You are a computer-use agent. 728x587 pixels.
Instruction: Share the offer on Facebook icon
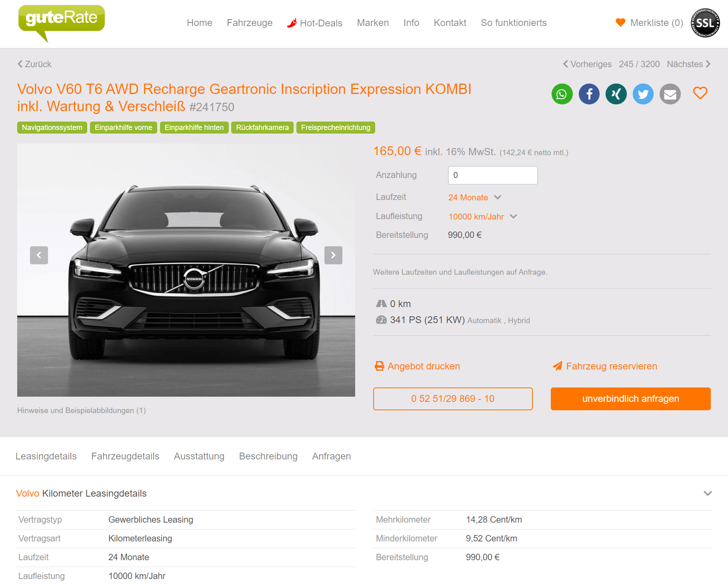point(589,94)
